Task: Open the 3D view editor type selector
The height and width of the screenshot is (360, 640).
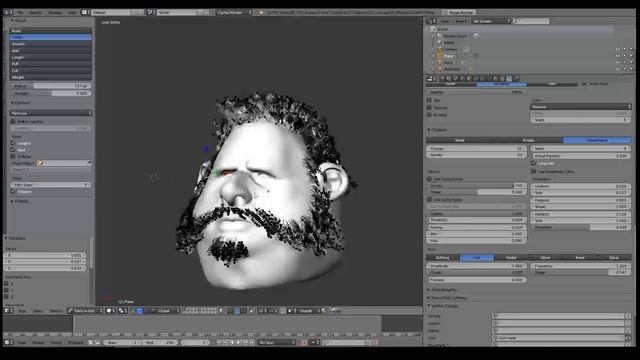Action: (x=9, y=311)
